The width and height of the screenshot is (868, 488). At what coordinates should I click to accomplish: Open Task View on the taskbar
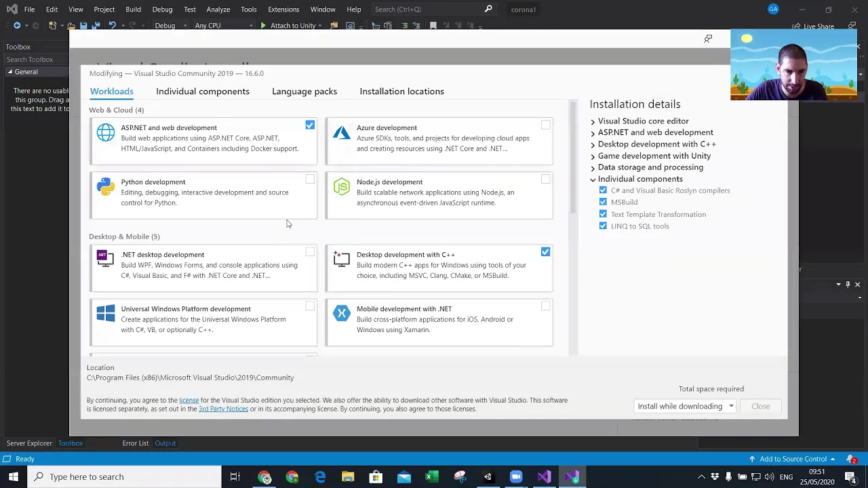(x=235, y=476)
